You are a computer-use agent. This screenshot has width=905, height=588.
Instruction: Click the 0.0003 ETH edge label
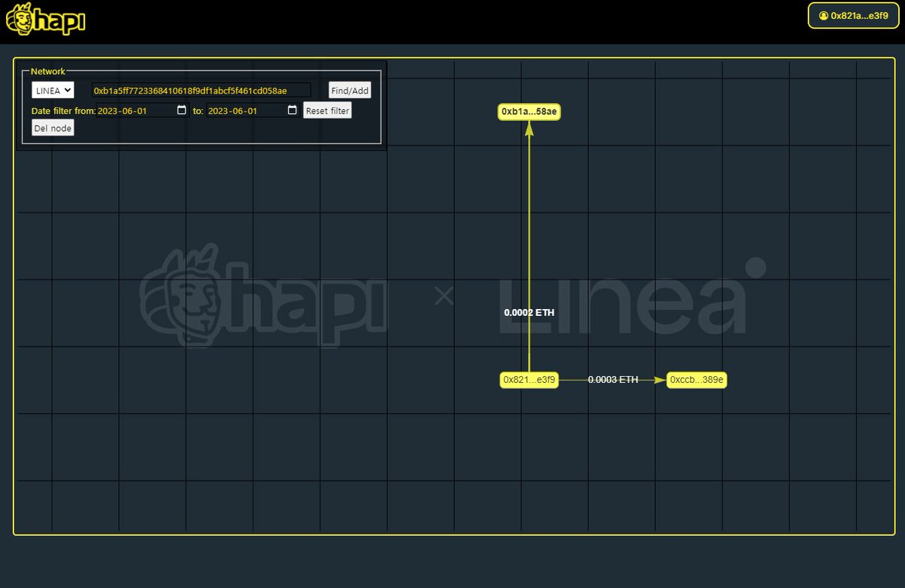click(613, 380)
